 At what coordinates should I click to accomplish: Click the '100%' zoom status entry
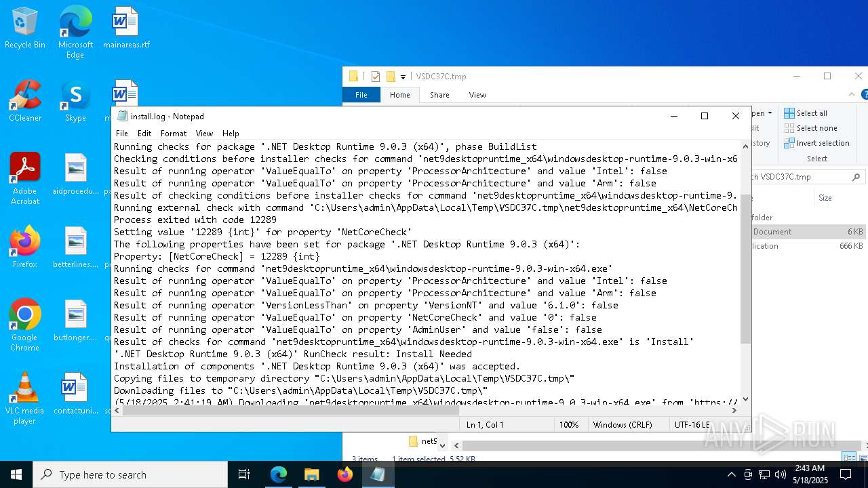tap(569, 425)
